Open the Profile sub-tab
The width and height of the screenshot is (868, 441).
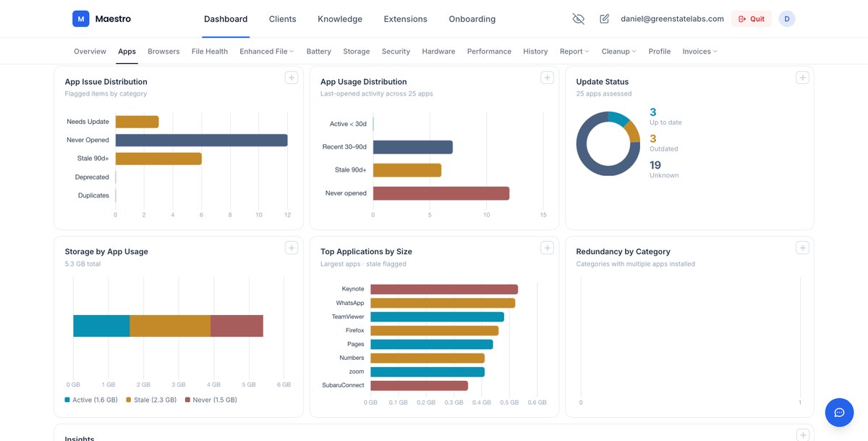(660, 51)
